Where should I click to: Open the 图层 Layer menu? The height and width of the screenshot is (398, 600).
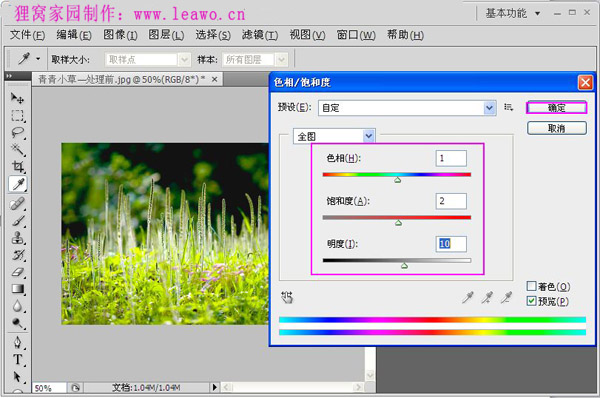coord(166,35)
